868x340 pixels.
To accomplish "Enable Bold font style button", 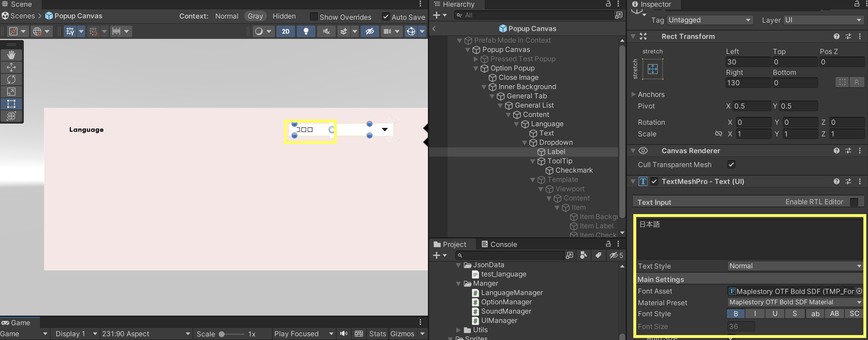I will pos(736,313).
